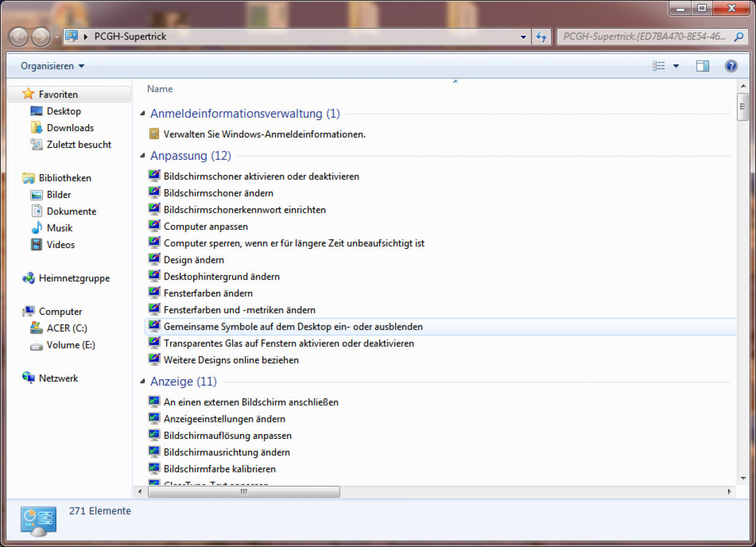The image size is (756, 547).
Task: Open the view options dropdown arrow
Action: click(x=676, y=66)
